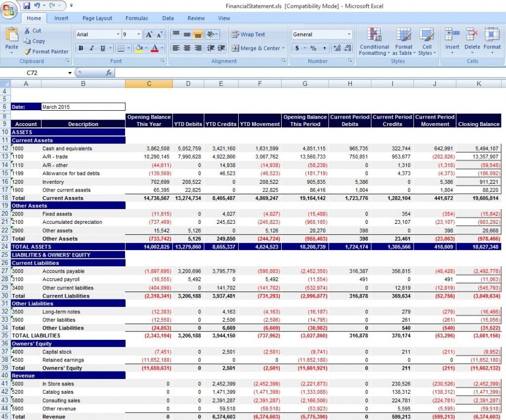
Task: Click the Format as Table icon
Action: coord(404,42)
